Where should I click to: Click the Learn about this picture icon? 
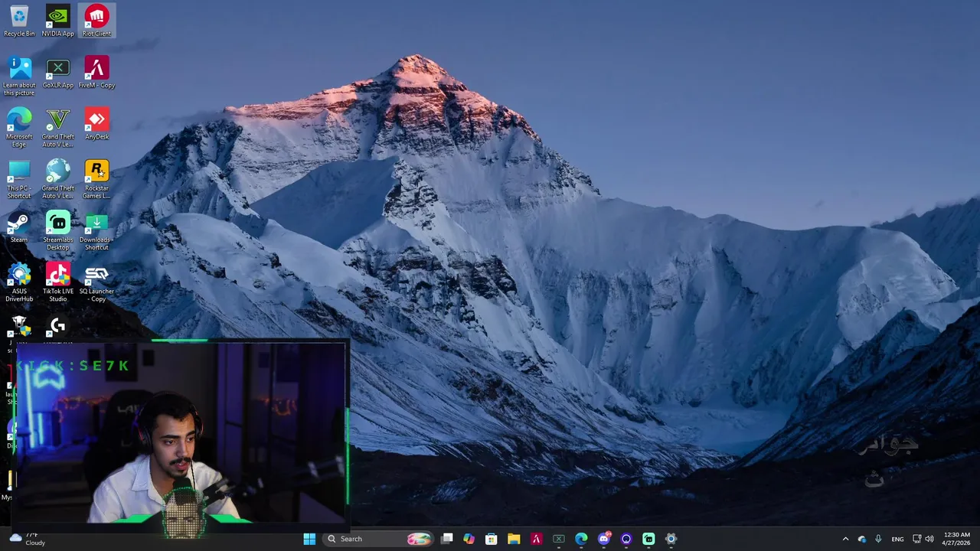pyautogui.click(x=19, y=76)
